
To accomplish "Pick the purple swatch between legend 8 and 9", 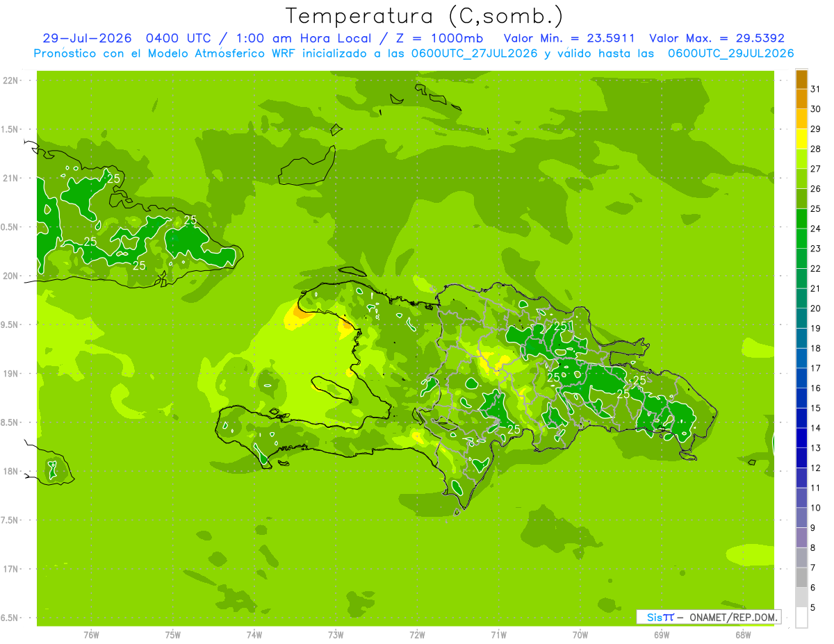I will tap(801, 538).
